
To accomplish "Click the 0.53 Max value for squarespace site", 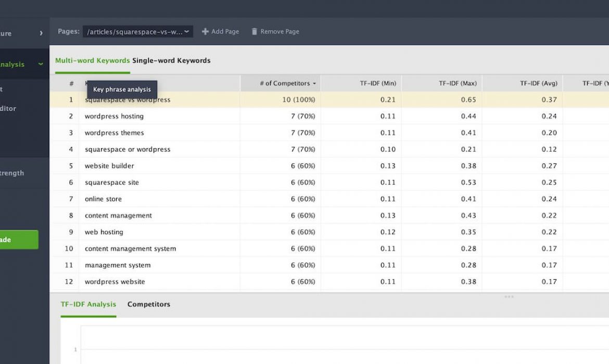I will point(468,183).
